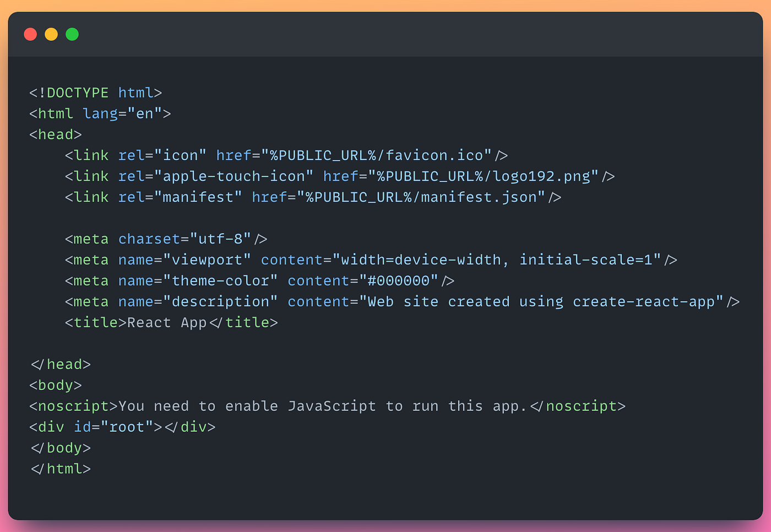The width and height of the screenshot is (771, 532).
Task: Click the closing html tag
Action: point(60,469)
